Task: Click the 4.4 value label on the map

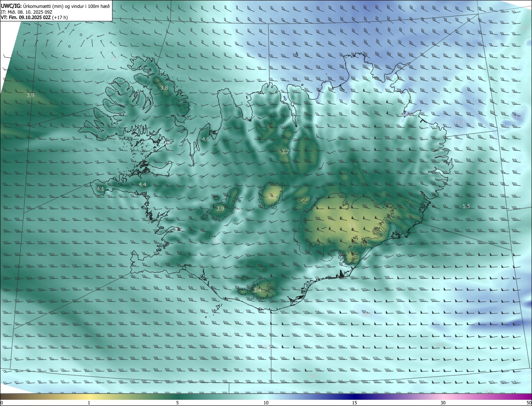Action: click(x=143, y=184)
